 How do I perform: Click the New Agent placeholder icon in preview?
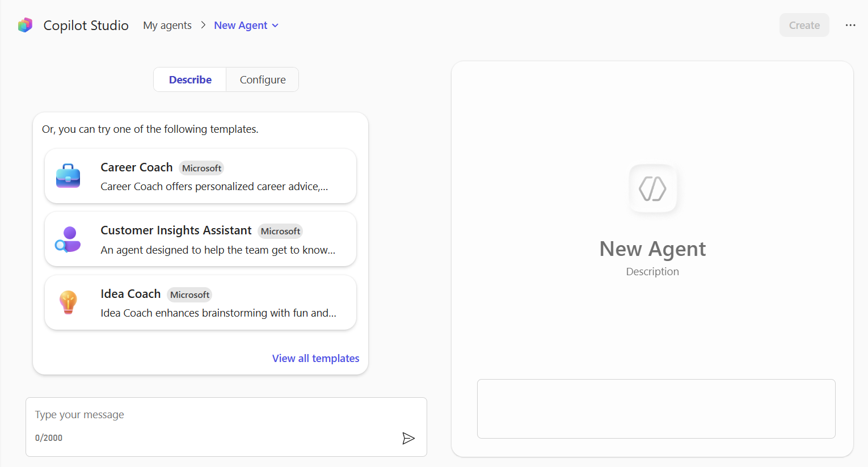(x=652, y=189)
